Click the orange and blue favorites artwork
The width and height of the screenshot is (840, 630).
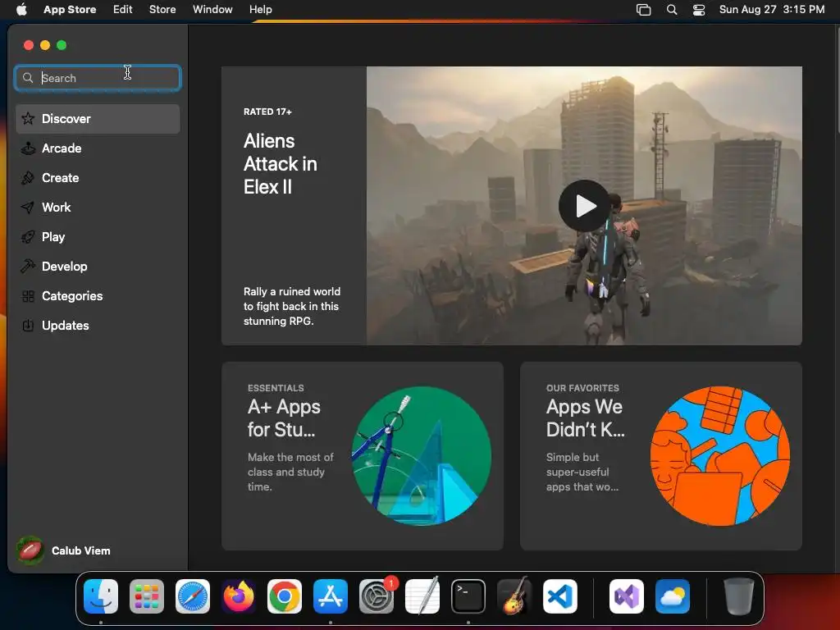pyautogui.click(x=720, y=456)
